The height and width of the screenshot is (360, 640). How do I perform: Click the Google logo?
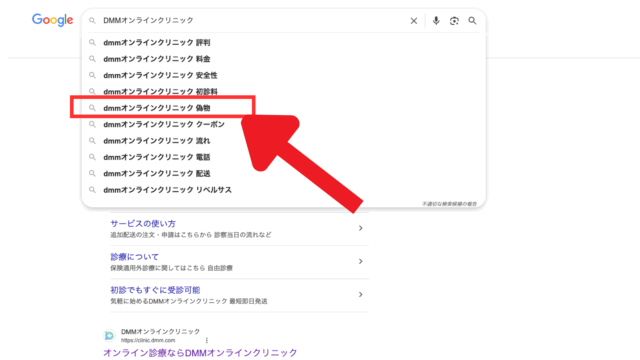(x=52, y=20)
